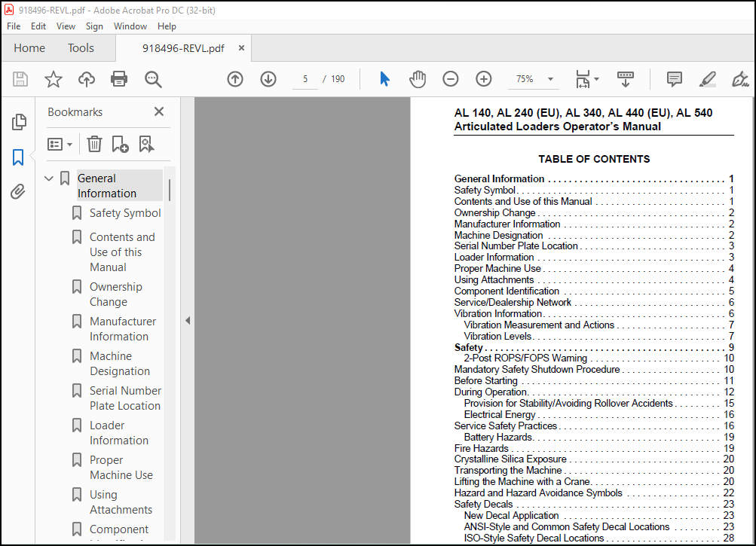Toggle the Bookmarks panel icon
Screen dimensions: 756x546
18,157
